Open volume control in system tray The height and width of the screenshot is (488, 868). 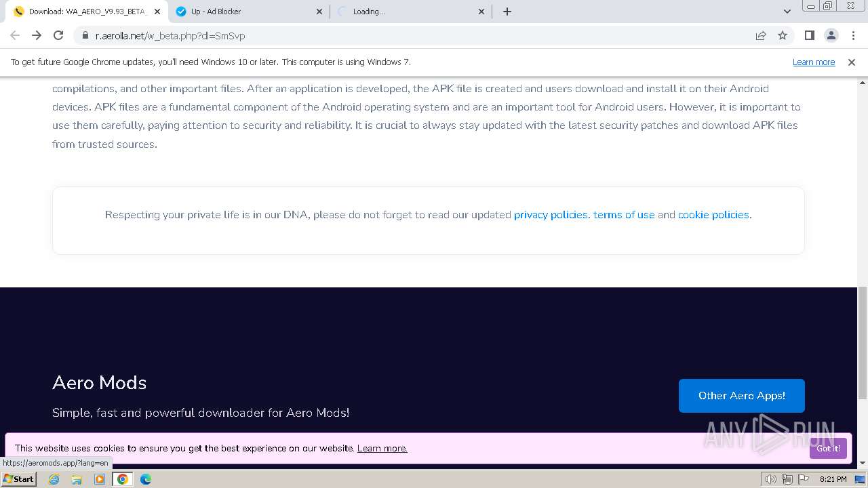[x=771, y=479]
